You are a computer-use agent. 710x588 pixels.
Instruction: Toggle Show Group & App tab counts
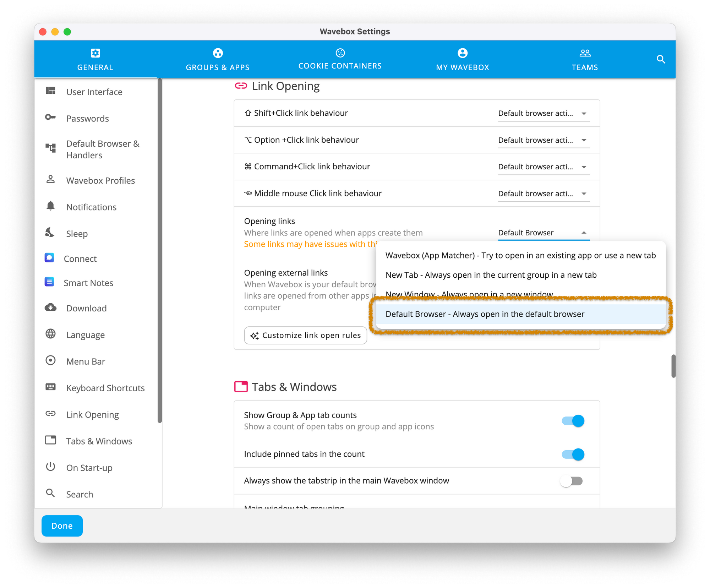tap(573, 421)
